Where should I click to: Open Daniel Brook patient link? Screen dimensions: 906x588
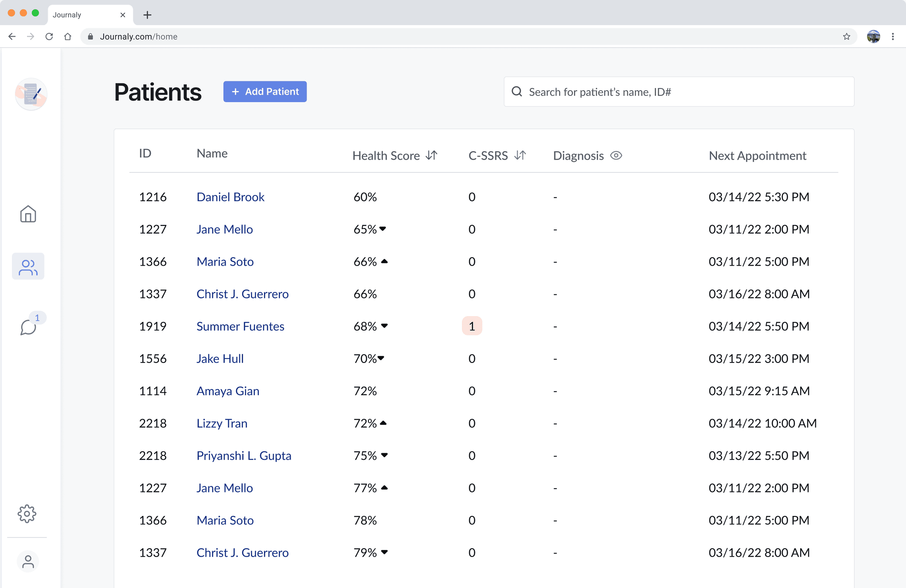[x=230, y=197]
